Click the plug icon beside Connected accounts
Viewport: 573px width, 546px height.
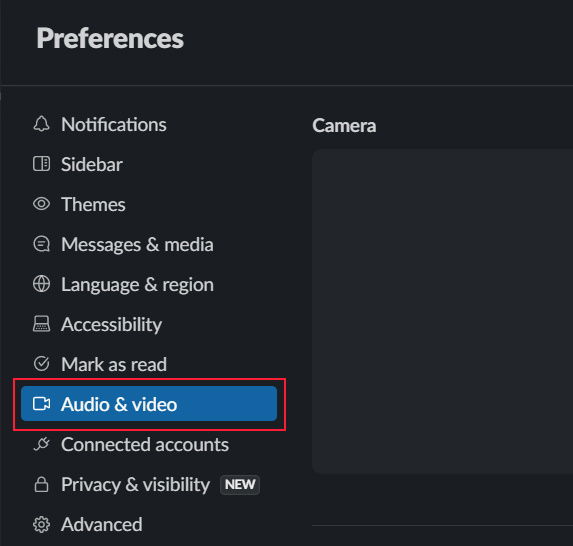coord(41,444)
